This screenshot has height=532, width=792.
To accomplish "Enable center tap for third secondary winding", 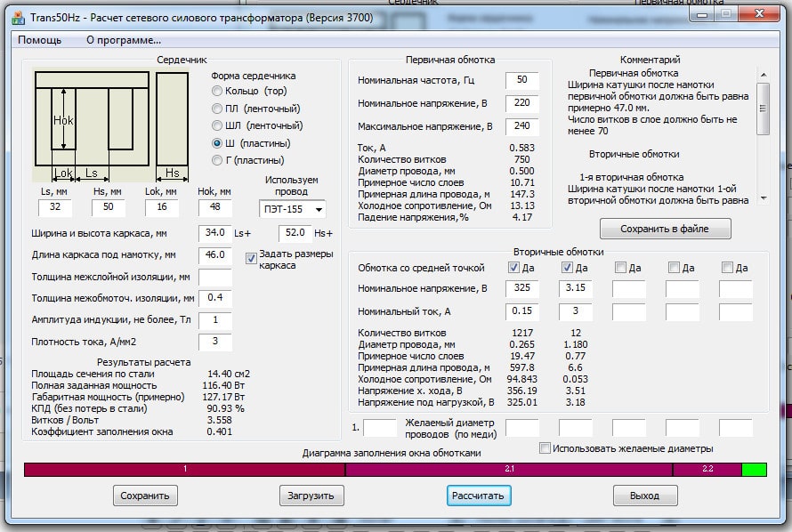I will coord(620,268).
